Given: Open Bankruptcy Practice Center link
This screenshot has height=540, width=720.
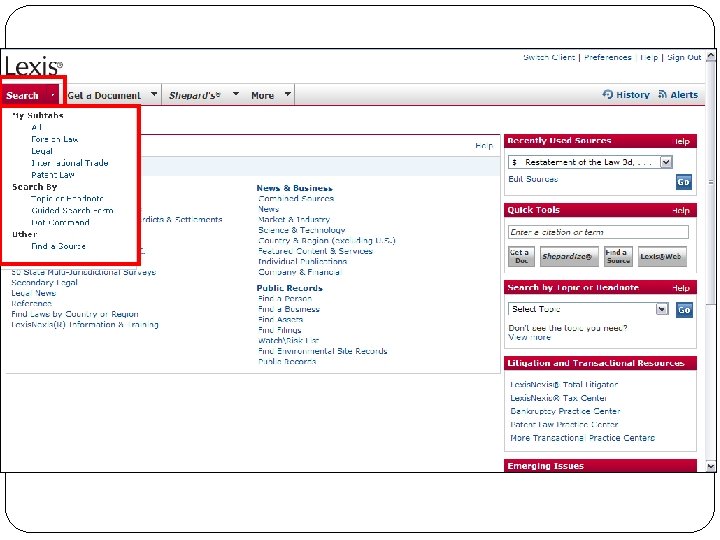Looking at the screenshot, I should click(565, 411).
